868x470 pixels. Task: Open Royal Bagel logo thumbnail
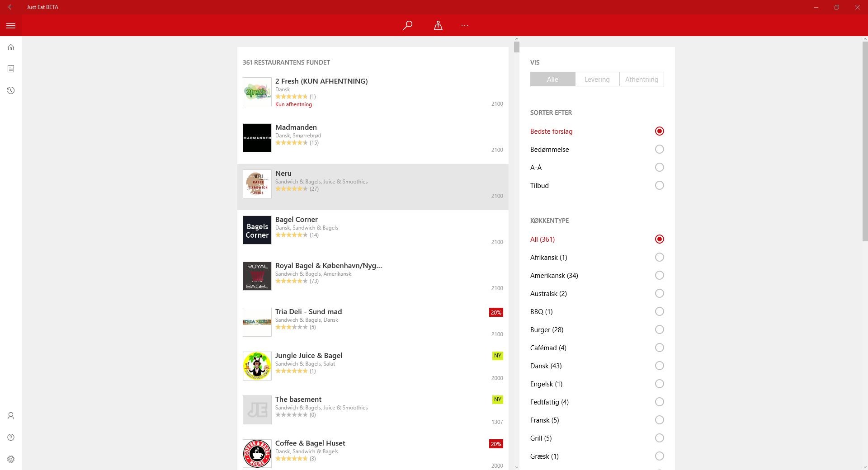(257, 276)
